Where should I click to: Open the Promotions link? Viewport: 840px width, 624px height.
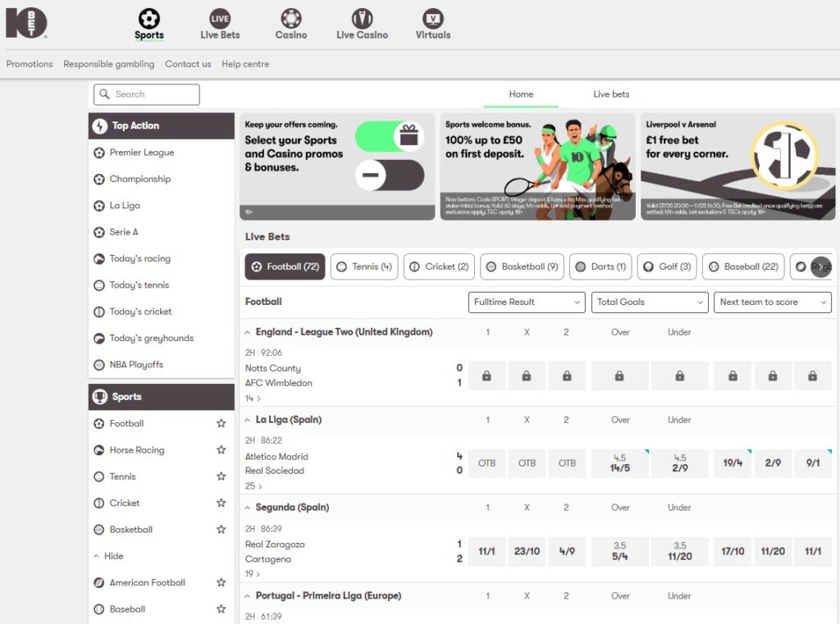click(x=30, y=64)
